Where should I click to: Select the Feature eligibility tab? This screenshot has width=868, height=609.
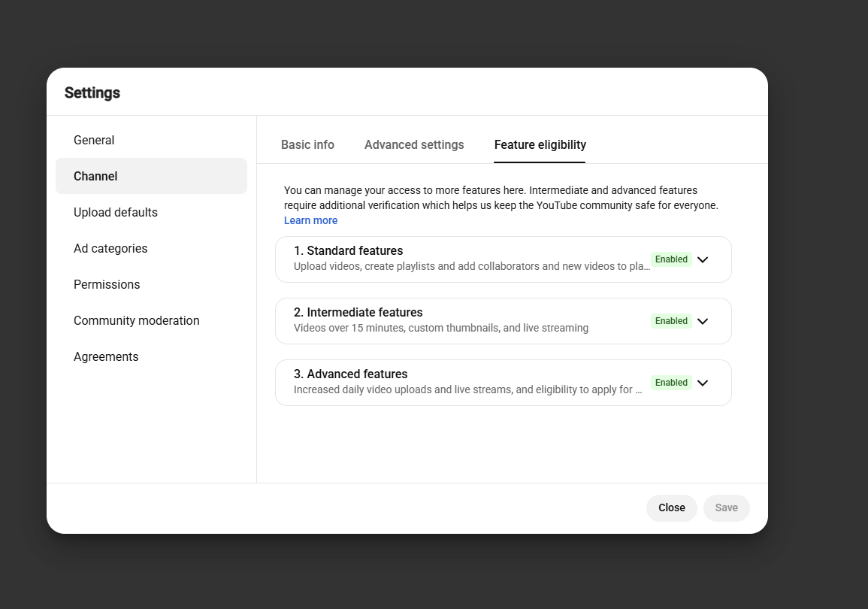click(x=540, y=144)
